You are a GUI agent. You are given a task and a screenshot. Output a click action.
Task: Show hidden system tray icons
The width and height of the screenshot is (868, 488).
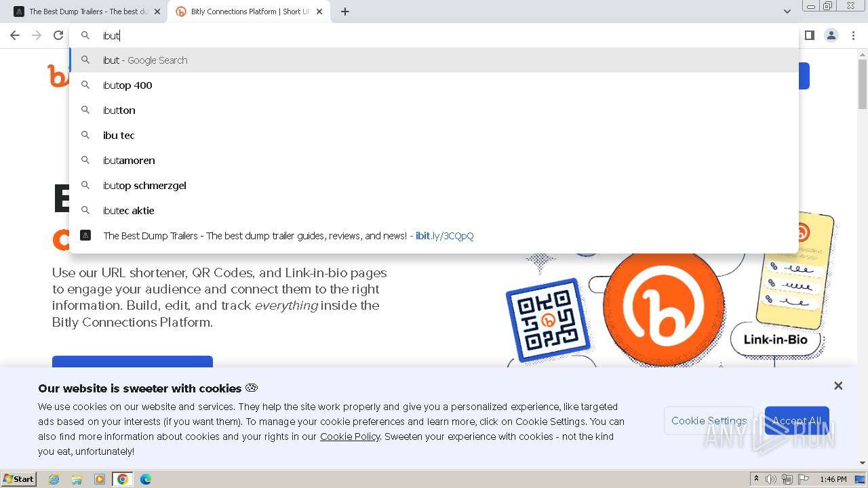(x=756, y=479)
